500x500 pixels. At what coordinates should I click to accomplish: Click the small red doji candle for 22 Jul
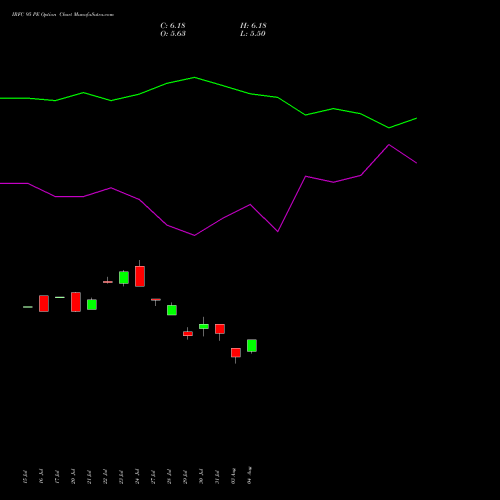108,282
